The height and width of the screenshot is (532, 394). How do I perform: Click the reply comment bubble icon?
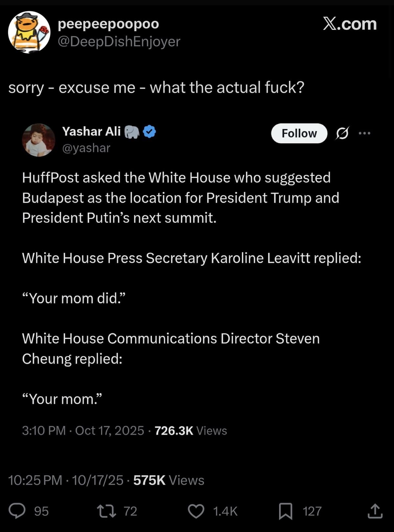point(17,511)
